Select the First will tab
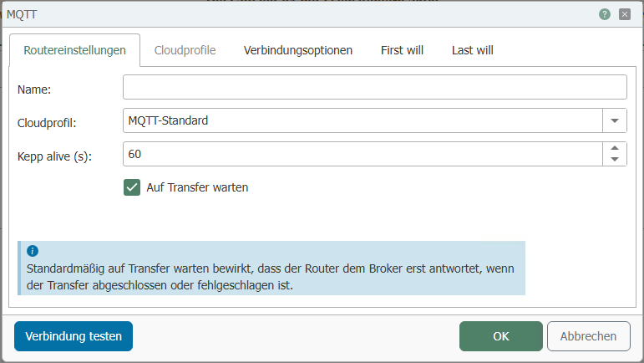The width and height of the screenshot is (644, 363). [x=402, y=50]
